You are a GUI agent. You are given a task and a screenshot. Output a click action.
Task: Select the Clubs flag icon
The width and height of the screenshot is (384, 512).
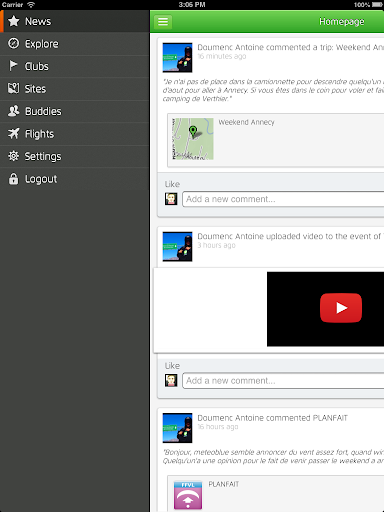click(x=13, y=66)
